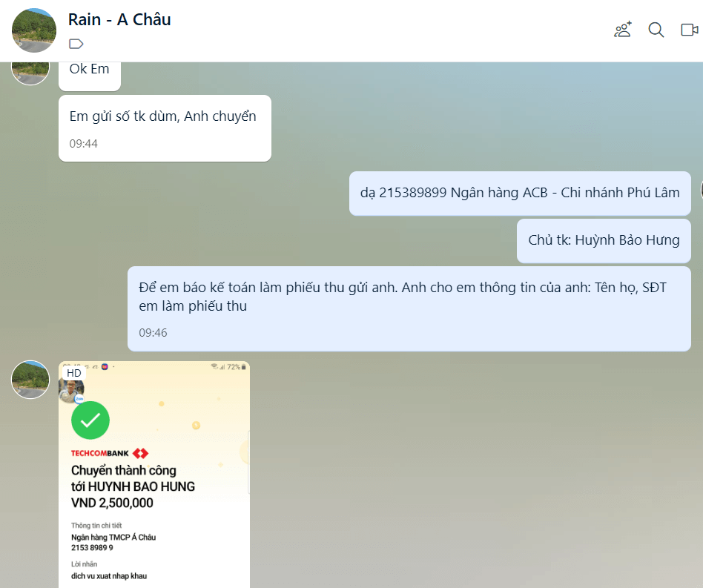This screenshot has height=588, width=703.
Task: Click the label tag icon under contact name
Action: 76,44
